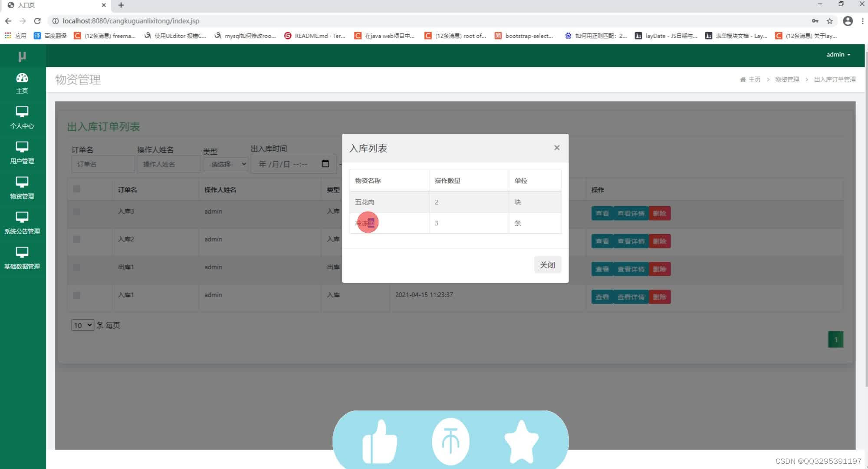This screenshot has height=469, width=868.
Task: Click 查看详情 button for order 入库2
Action: (631, 241)
